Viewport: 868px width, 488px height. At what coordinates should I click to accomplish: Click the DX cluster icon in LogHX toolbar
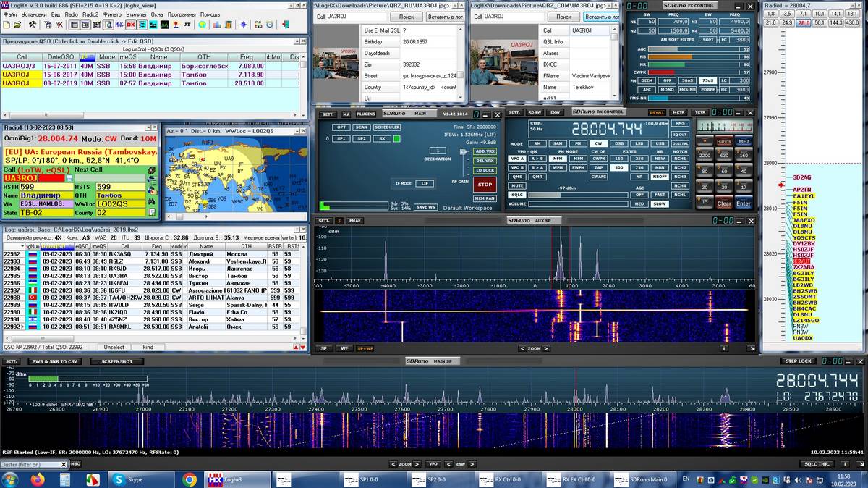130,25
